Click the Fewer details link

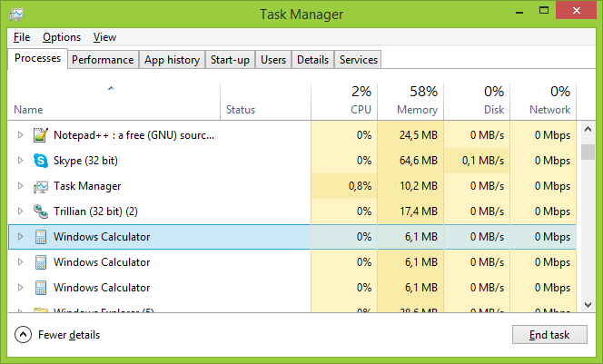coord(68,334)
